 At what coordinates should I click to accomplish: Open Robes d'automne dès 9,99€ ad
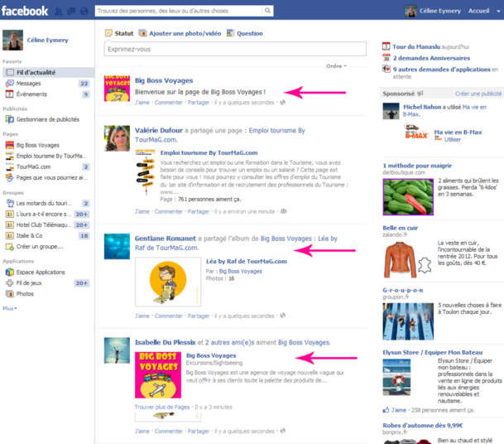(422, 425)
